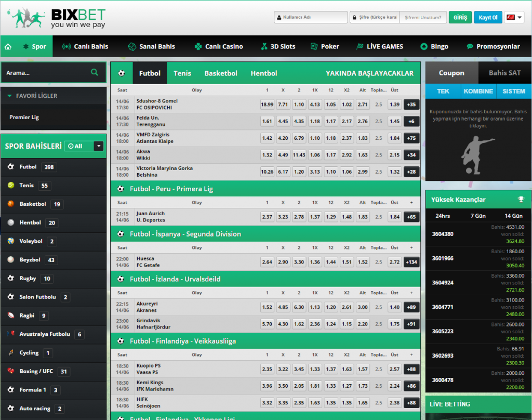Click the Canlı Casino clover icon

pos(198,46)
